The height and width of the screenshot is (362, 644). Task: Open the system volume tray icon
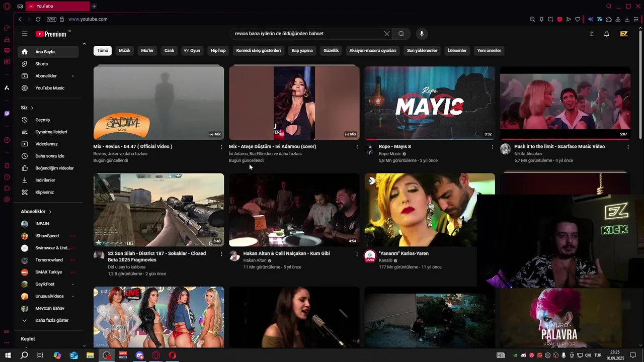pyautogui.click(x=588, y=355)
